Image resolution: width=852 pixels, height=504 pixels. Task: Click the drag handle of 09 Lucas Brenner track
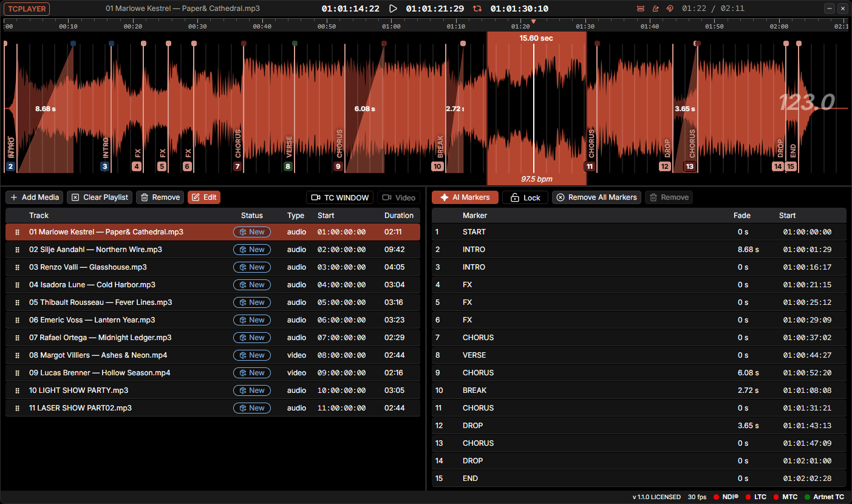(17, 373)
